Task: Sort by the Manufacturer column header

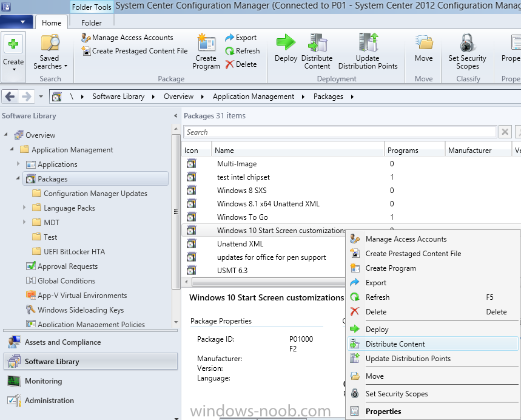Action: click(x=478, y=151)
